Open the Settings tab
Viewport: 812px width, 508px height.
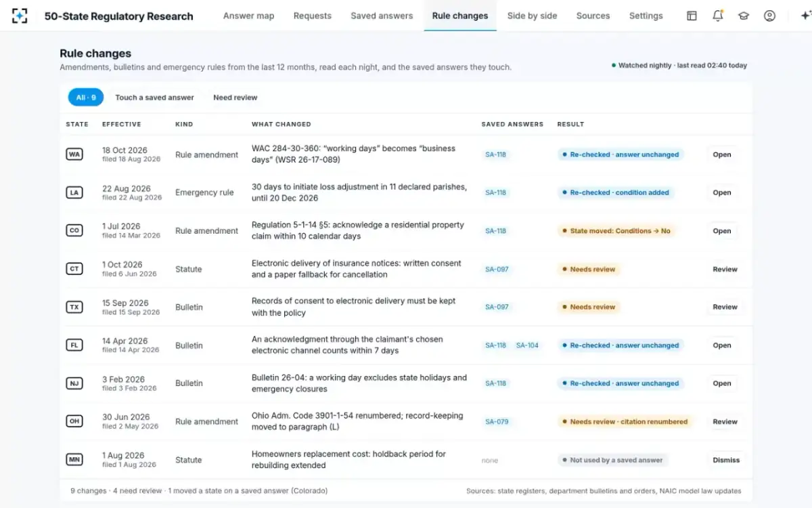(x=646, y=16)
